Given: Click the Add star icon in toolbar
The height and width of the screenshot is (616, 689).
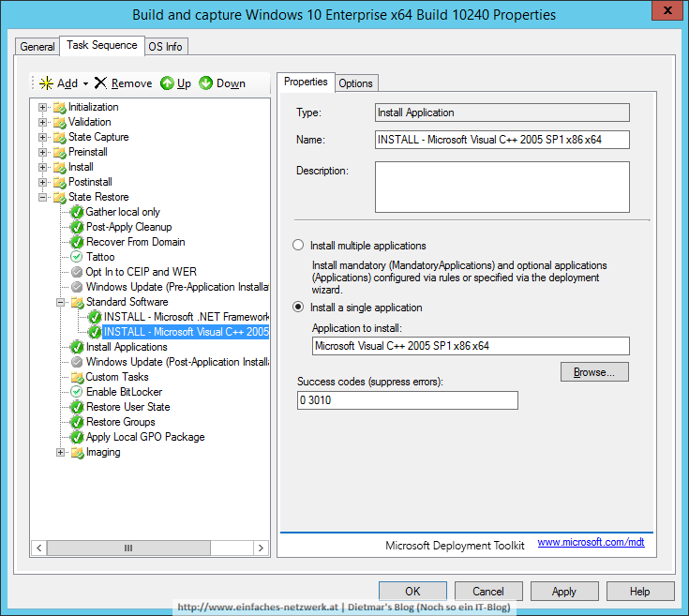Looking at the screenshot, I should [46, 83].
